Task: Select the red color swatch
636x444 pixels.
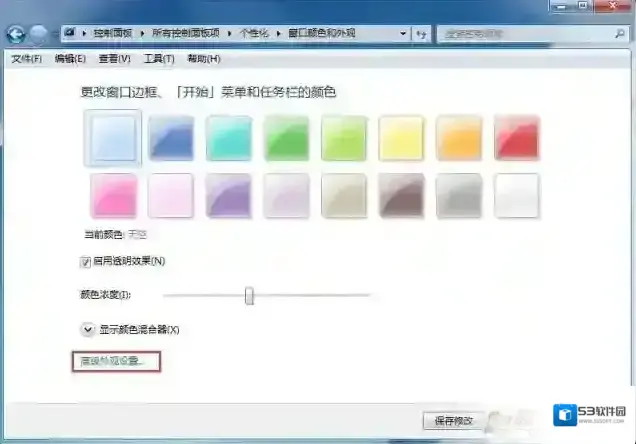Action: pyautogui.click(x=516, y=138)
